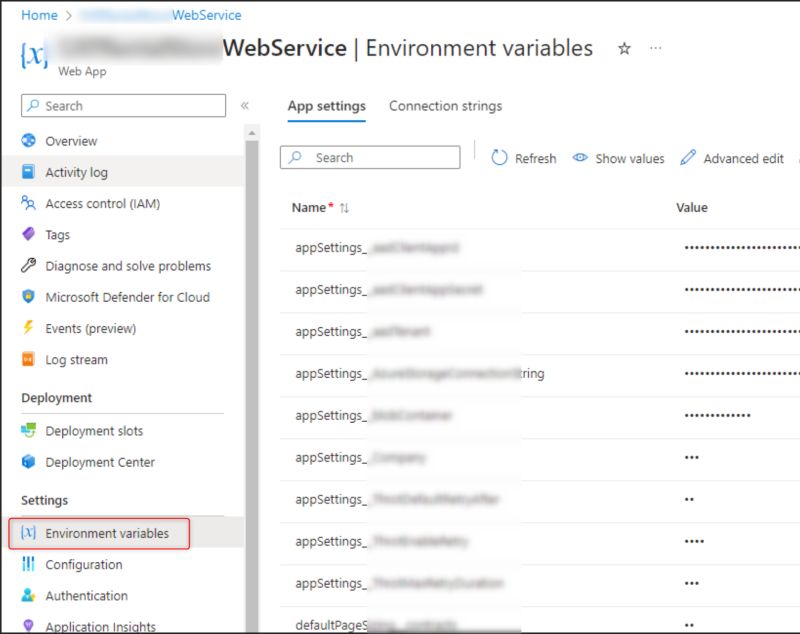Click the Access control people icon
The width and height of the screenshot is (800, 634).
coord(29,203)
